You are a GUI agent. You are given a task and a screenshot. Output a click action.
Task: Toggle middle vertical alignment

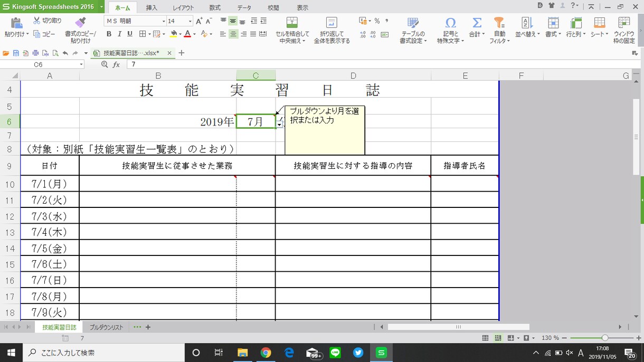[x=233, y=21]
